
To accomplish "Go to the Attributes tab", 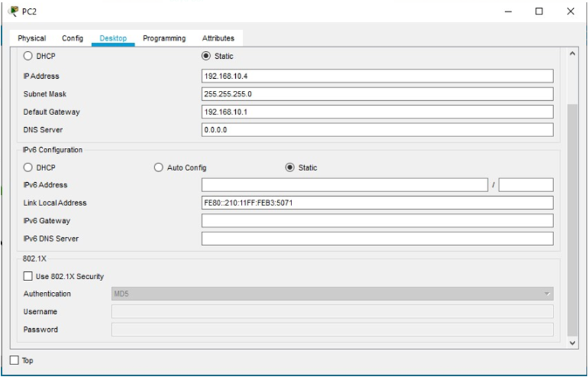I will 218,38.
